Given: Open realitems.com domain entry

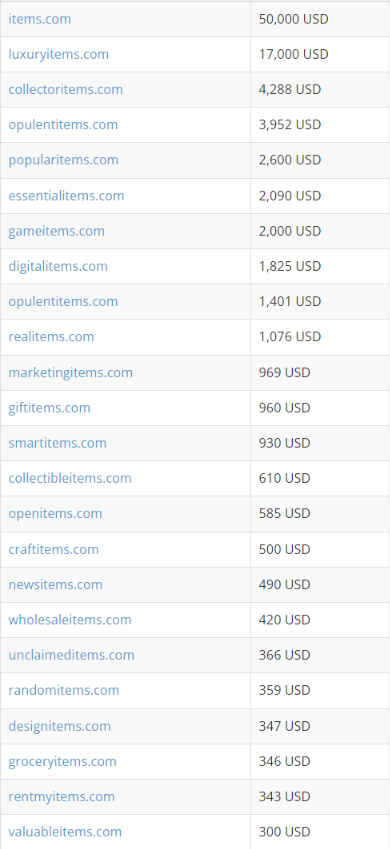Looking at the screenshot, I should click(51, 337).
